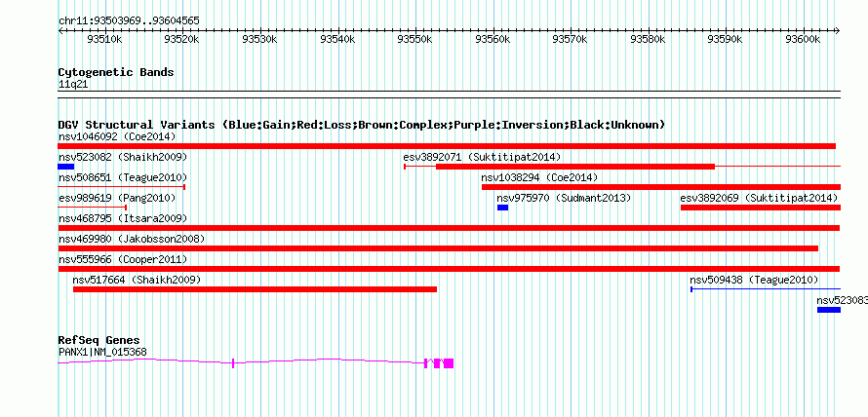The image size is (868, 417).
Task: Click the partially visible nsv523083 label
Action: 842,300
